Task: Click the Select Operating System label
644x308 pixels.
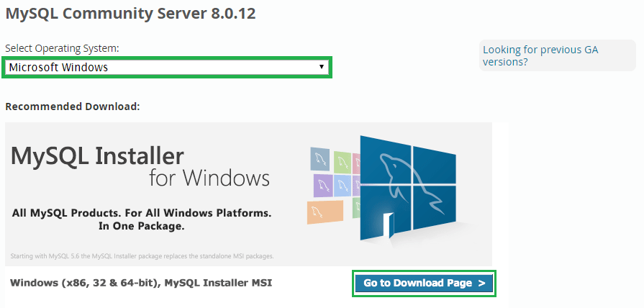Action: 62,47
